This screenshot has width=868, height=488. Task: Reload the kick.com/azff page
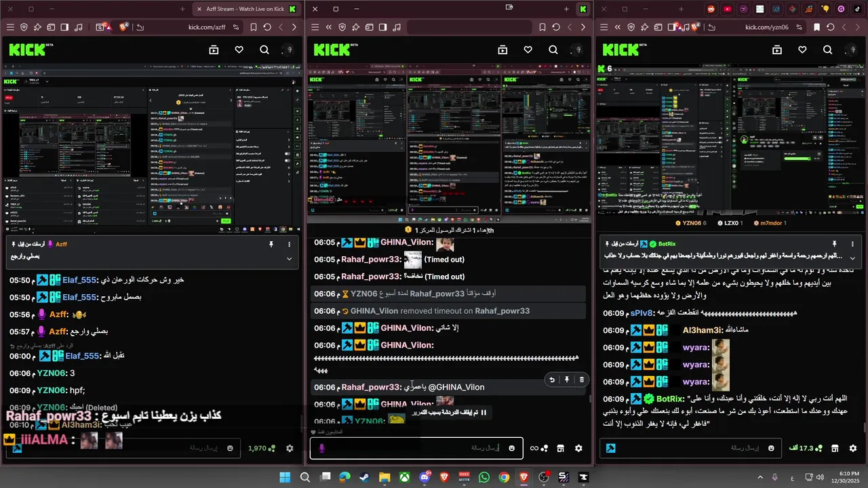(267, 27)
